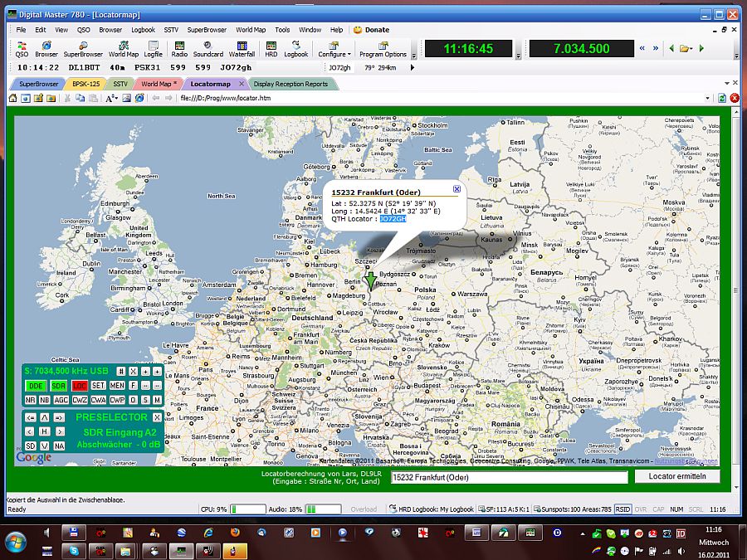Open HRD from the toolbar
Viewport: 747px width, 560px height.
click(x=271, y=49)
